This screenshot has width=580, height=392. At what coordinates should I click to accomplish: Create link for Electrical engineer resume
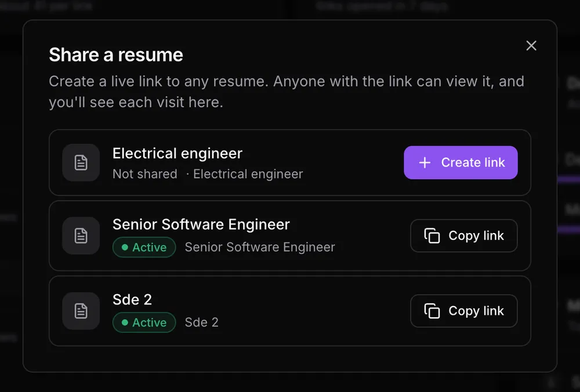[x=461, y=162]
